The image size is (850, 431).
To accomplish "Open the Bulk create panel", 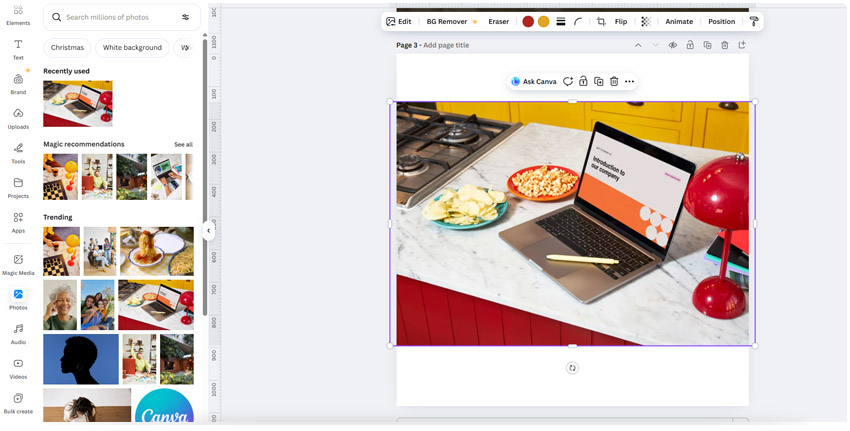I will pos(18,404).
